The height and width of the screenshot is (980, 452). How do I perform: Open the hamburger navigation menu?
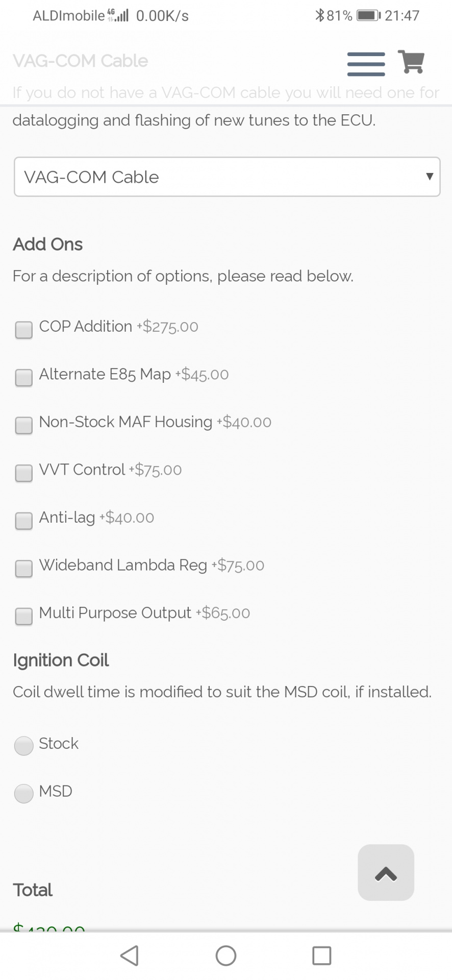click(x=366, y=64)
